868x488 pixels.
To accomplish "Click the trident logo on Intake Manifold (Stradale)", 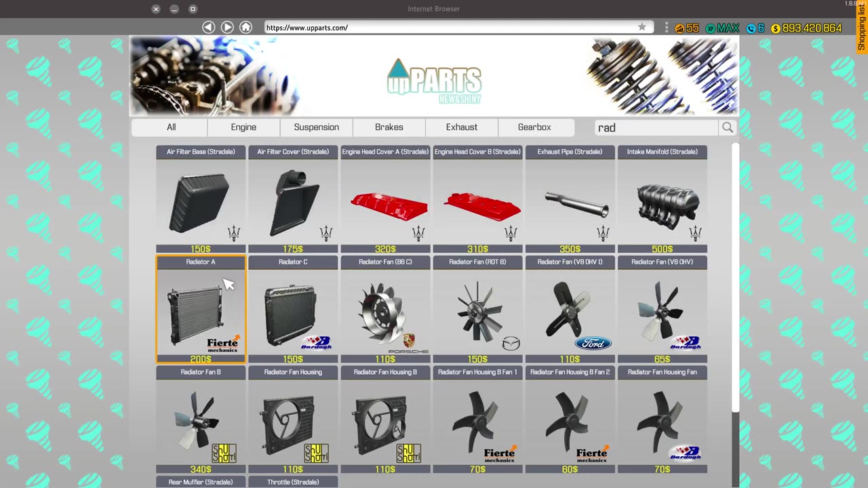I will point(695,233).
